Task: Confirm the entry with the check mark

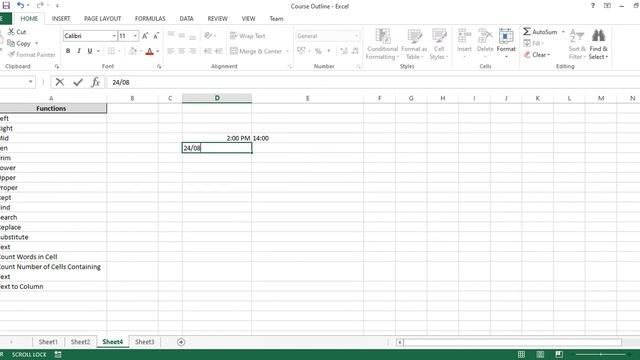Action: (78, 82)
